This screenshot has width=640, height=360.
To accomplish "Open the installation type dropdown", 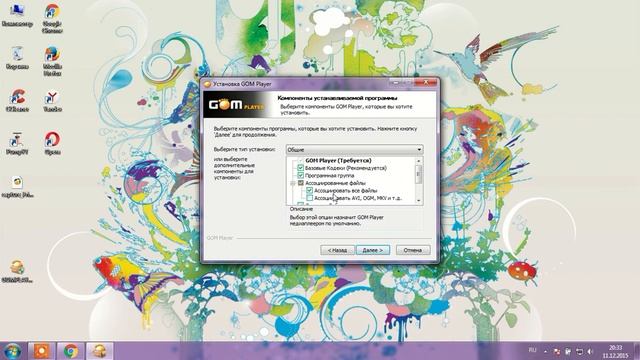I will point(354,149).
